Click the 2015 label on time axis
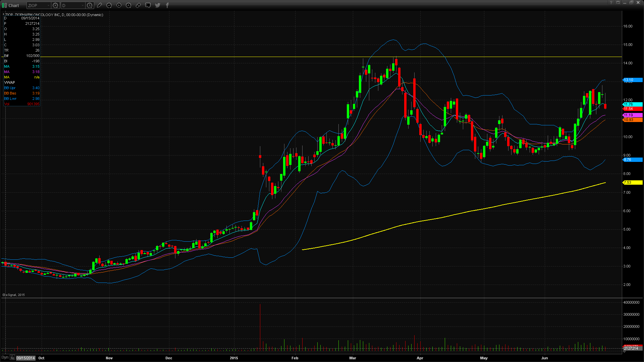Screen dimensions: 644x362 tap(234, 358)
